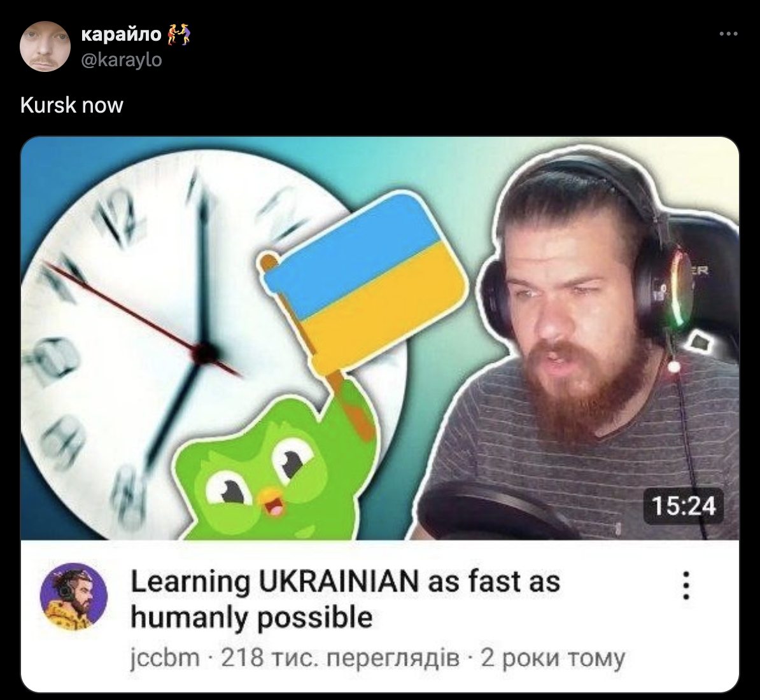Open the tweet's three-dot more menu

point(729,34)
